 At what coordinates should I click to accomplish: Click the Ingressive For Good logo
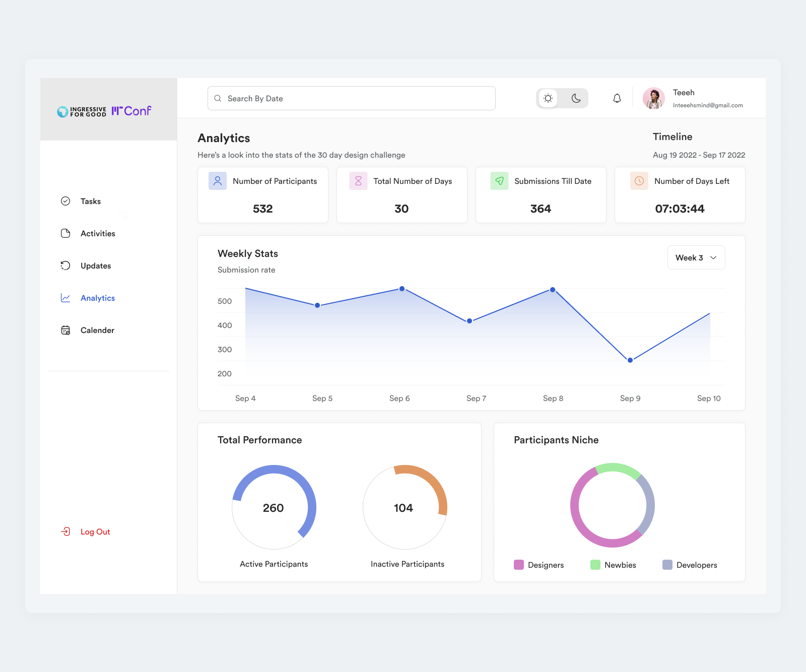coord(82,111)
